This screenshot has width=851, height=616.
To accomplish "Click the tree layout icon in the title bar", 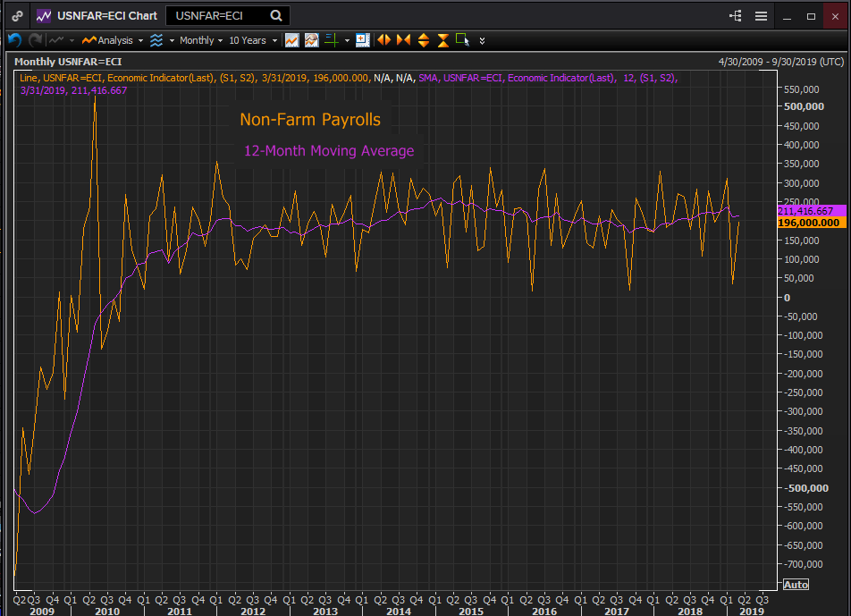I will point(736,16).
